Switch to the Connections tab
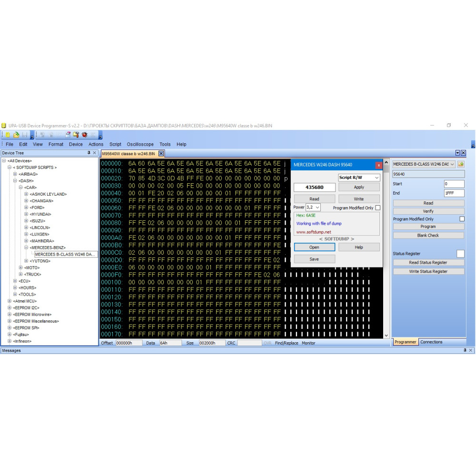Viewport: 476px width, 476px height. 431,342
